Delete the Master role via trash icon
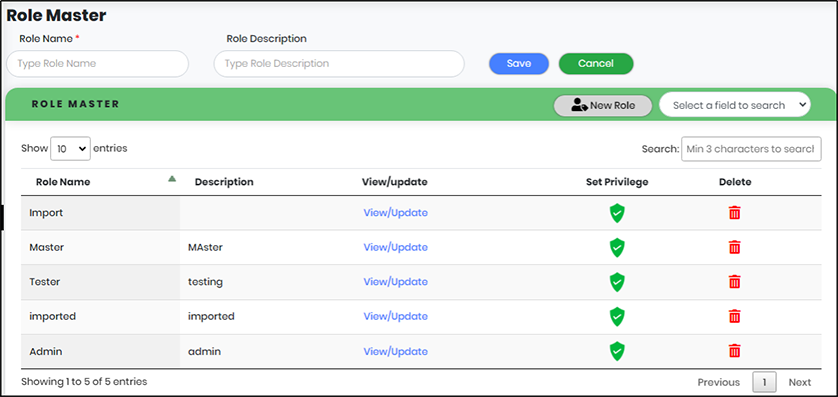Screen dimensions: 838x397 click(735, 247)
